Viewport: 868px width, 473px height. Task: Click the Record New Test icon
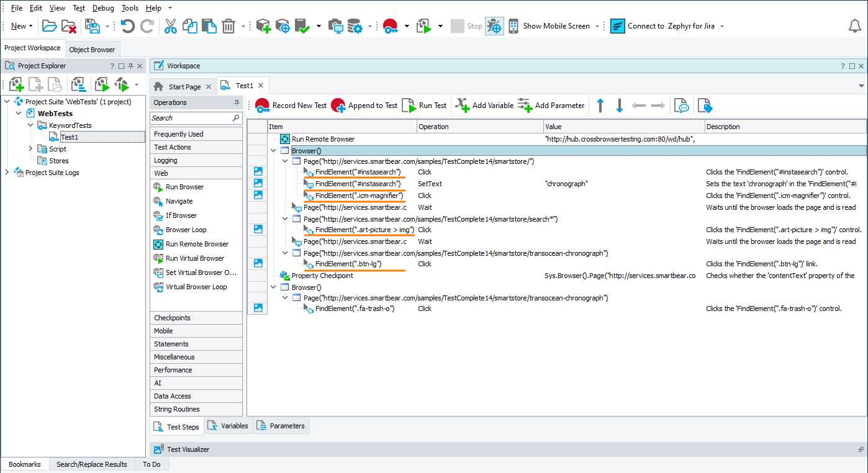(x=263, y=105)
